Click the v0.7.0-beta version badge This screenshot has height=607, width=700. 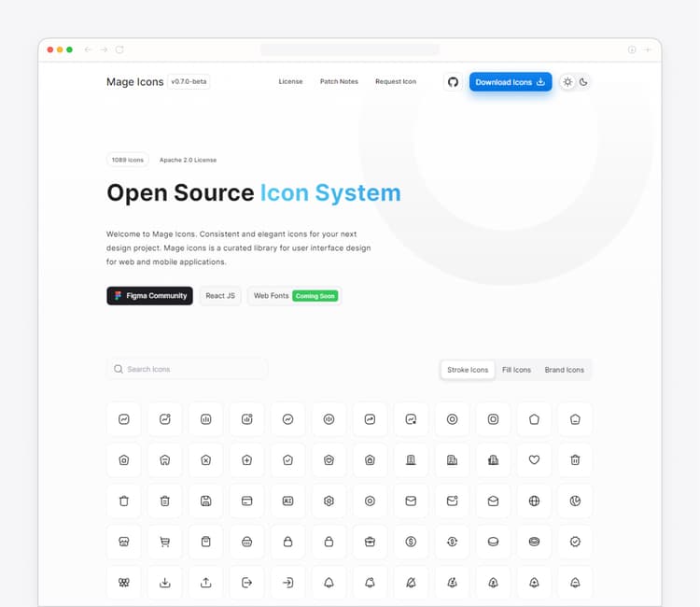coord(189,82)
